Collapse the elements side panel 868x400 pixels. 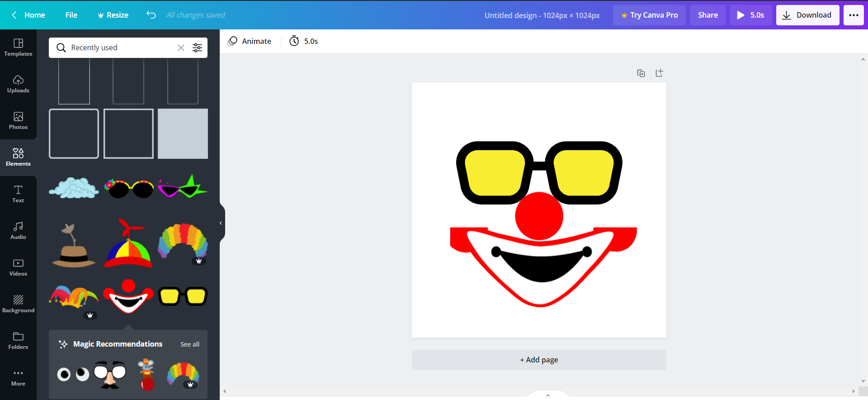[221, 223]
